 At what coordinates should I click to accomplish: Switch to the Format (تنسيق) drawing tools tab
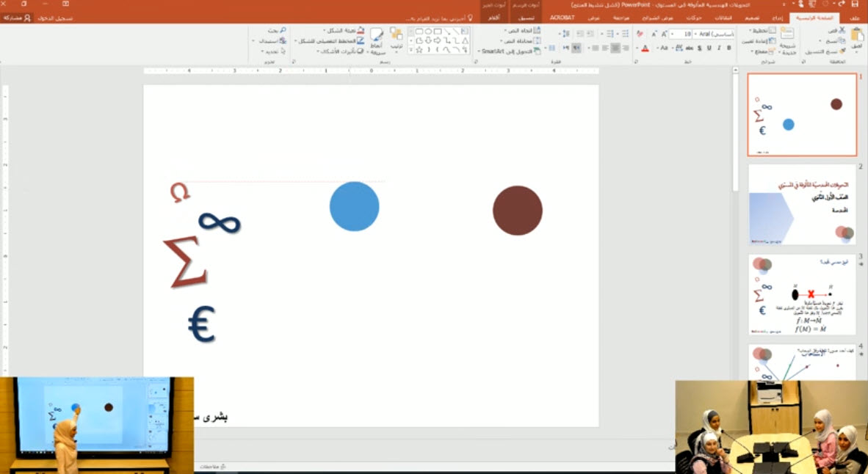(526, 17)
